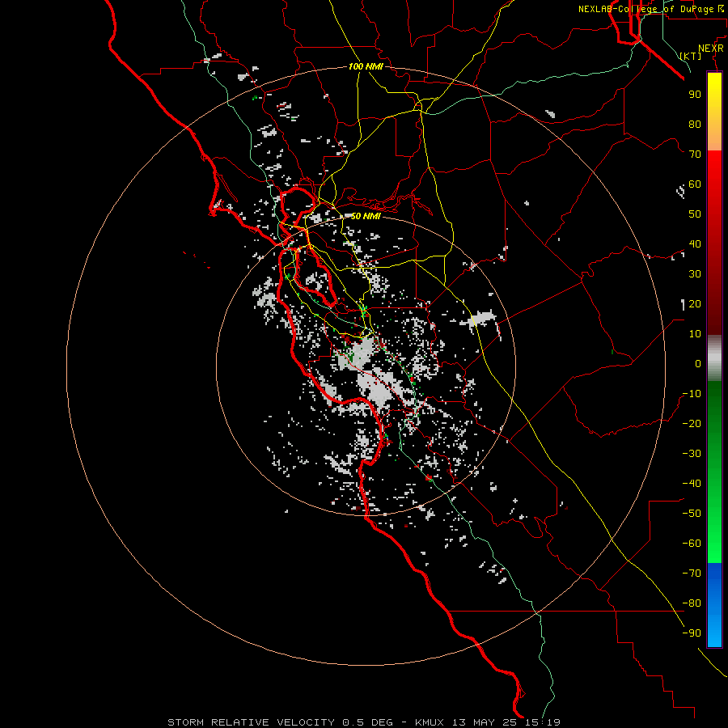Select the -60 scale label
Image resolution: width=728 pixels, height=728 pixels.
(692, 544)
